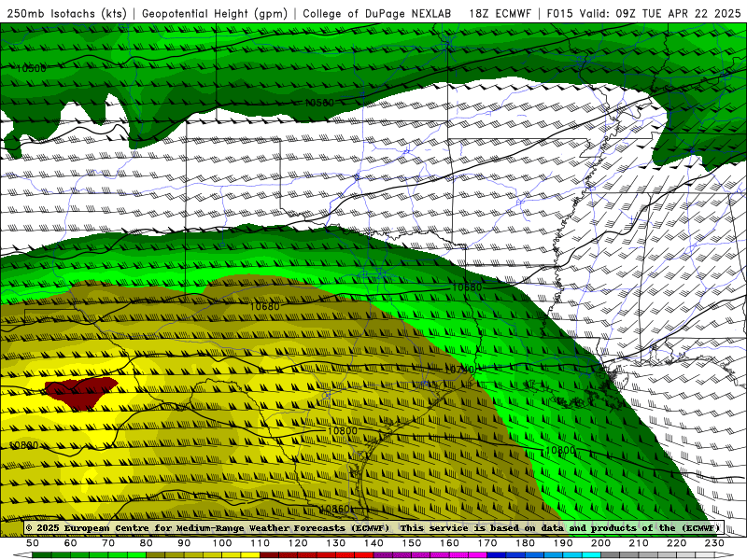Click the 'Geopotential Height (gpm)' header label
747x560 pixels.
(215, 13)
